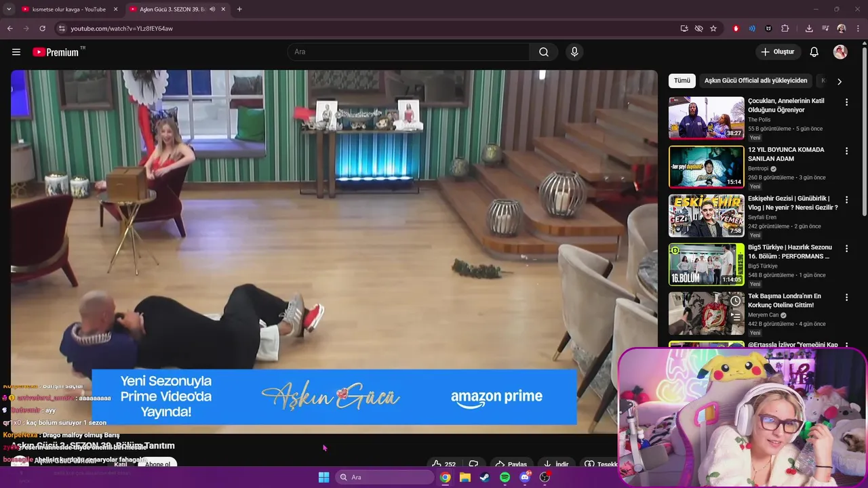Open a new browser tab with plus button

(239, 9)
